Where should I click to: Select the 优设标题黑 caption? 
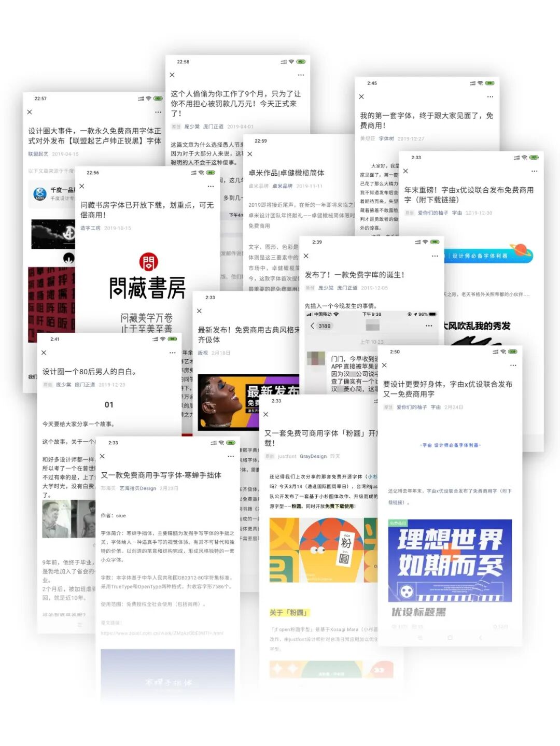(x=418, y=612)
